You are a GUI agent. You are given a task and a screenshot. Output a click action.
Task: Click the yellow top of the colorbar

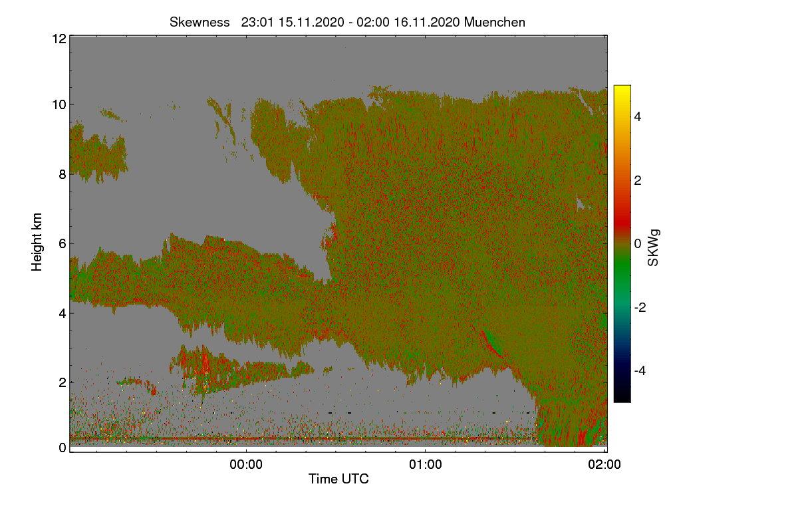click(622, 90)
